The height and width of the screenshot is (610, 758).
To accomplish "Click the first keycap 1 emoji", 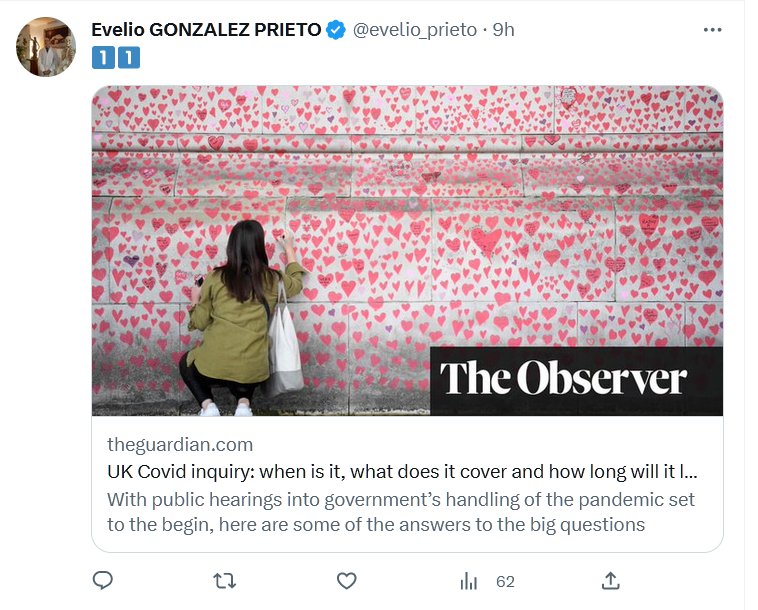I will 103,58.
